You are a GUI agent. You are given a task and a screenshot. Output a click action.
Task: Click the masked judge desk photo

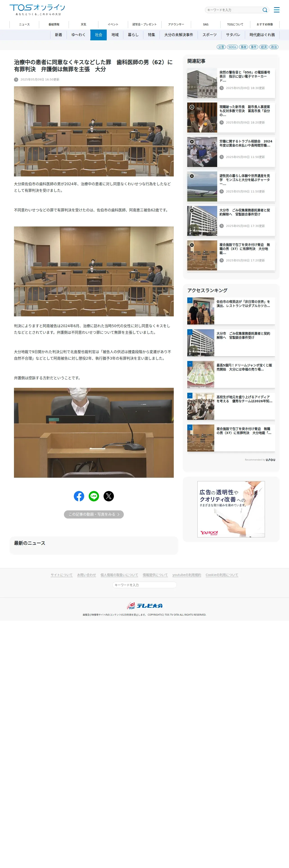pyautogui.click(x=94, y=433)
